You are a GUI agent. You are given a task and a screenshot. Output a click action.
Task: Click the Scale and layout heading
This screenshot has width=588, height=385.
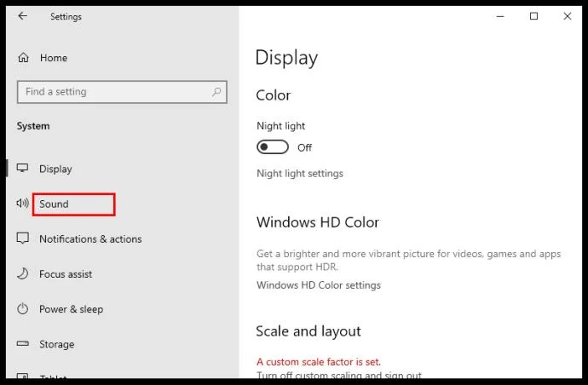308,331
